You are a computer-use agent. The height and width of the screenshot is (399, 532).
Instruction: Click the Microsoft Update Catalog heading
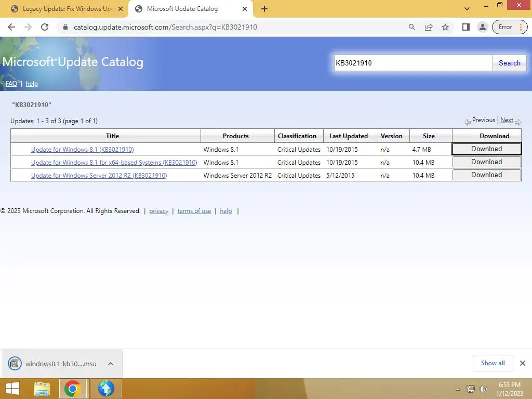point(73,62)
